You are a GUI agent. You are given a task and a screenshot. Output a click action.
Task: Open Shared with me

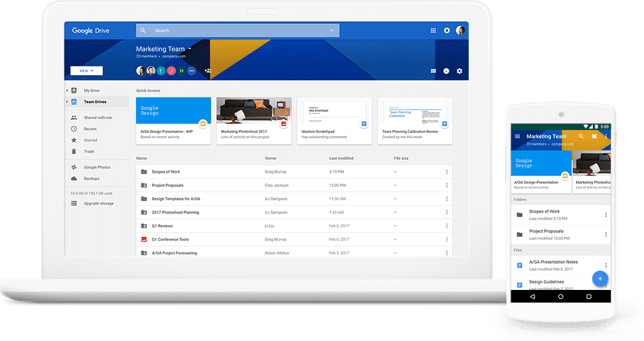pyautogui.click(x=98, y=117)
